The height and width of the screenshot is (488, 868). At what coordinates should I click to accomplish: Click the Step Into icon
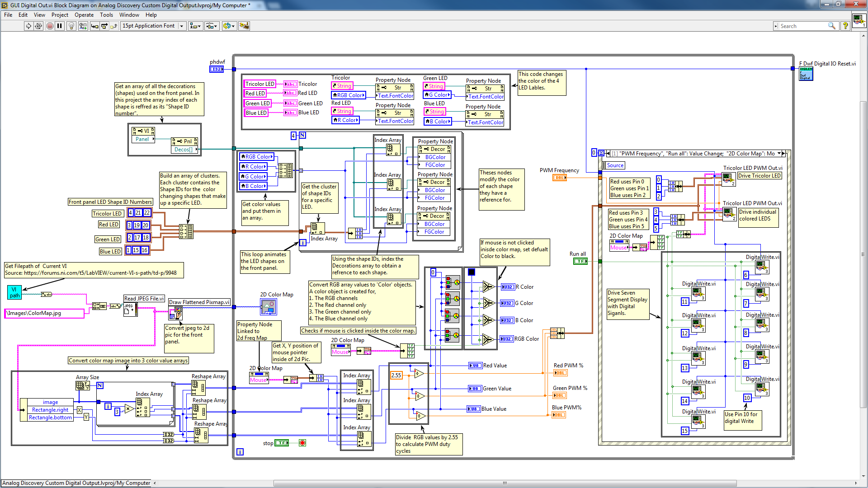(94, 26)
